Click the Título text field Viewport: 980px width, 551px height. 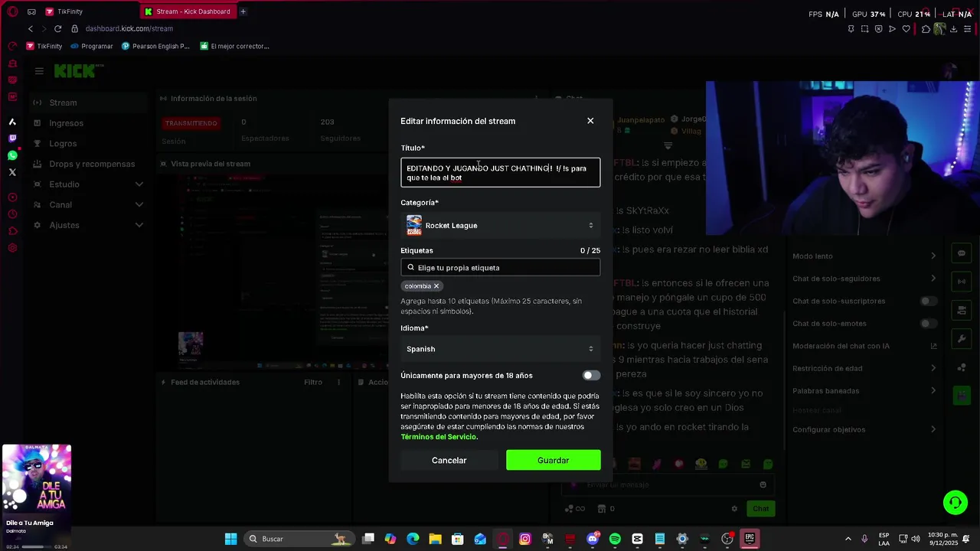tap(501, 173)
